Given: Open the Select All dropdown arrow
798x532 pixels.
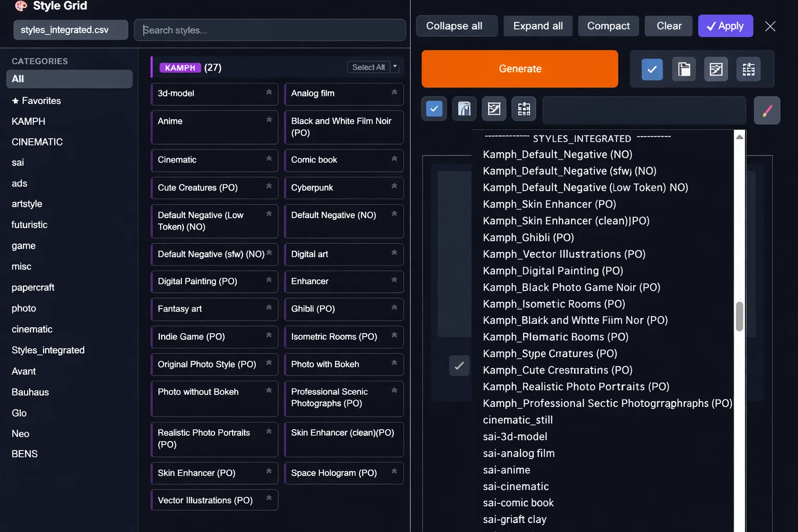Looking at the screenshot, I should click(395, 66).
